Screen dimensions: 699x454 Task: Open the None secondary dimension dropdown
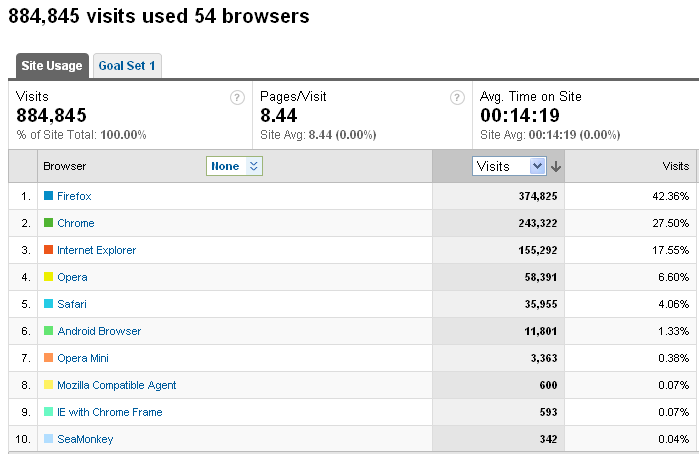[x=234, y=166]
